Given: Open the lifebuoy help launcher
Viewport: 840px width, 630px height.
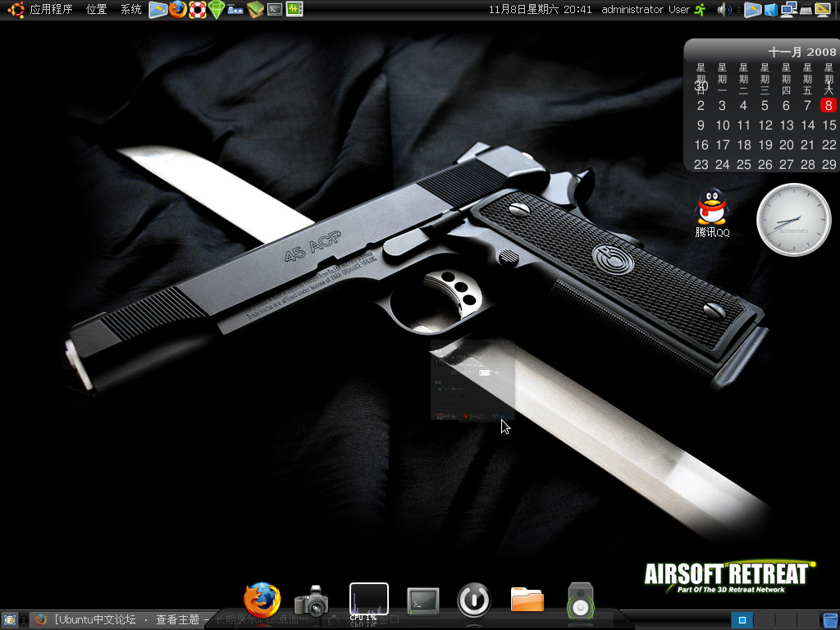Looking at the screenshot, I should [x=198, y=9].
